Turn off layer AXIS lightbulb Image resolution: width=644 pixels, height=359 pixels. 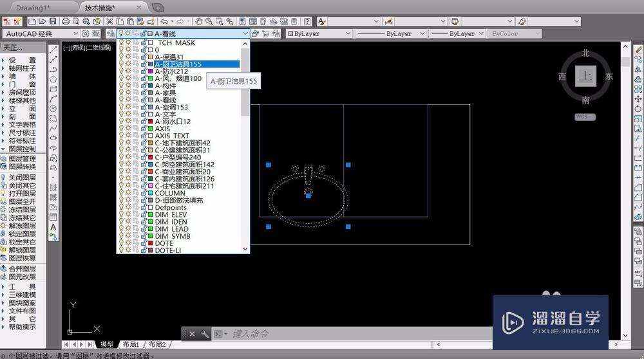pyautogui.click(x=121, y=129)
